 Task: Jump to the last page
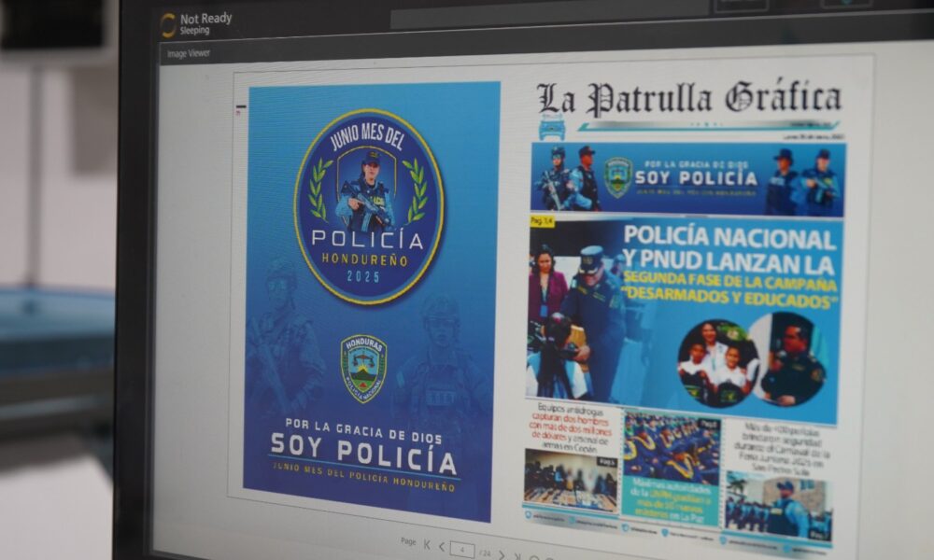click(x=517, y=556)
